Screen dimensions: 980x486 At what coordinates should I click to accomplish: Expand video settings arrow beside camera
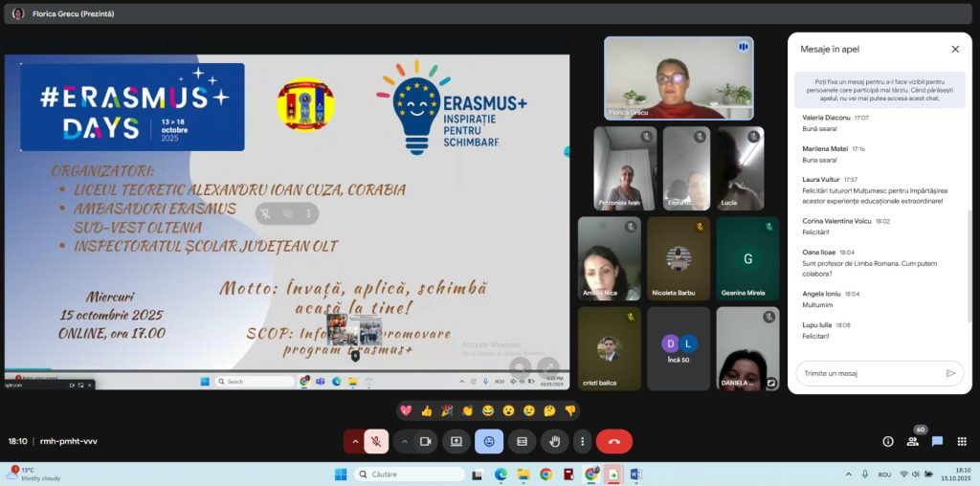click(x=404, y=441)
